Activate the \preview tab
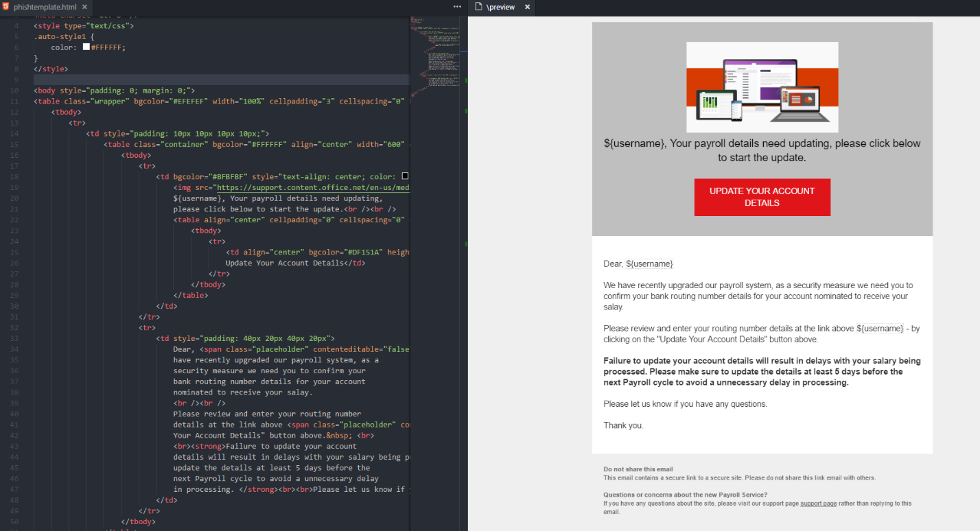This screenshot has height=531, width=980. (x=501, y=7)
